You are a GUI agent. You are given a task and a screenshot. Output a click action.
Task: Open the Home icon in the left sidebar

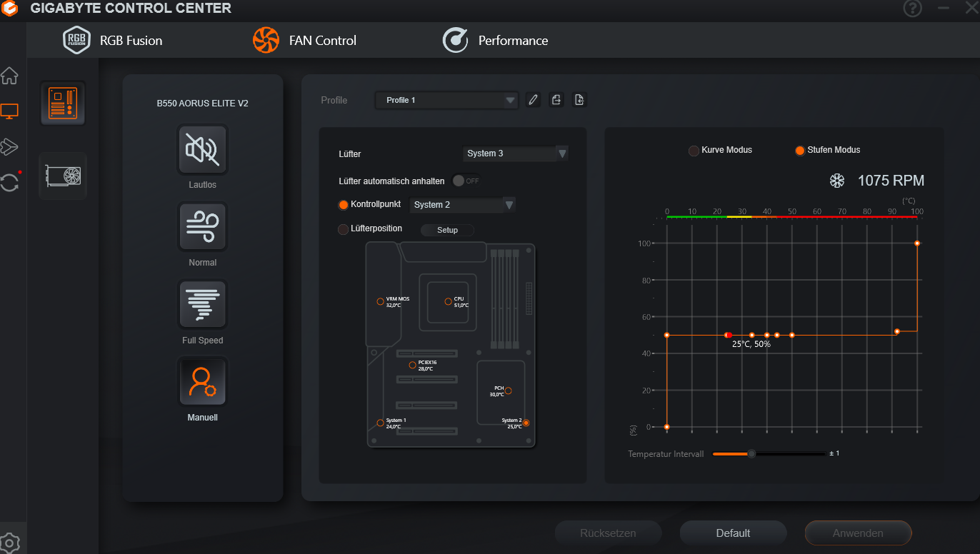point(9,75)
